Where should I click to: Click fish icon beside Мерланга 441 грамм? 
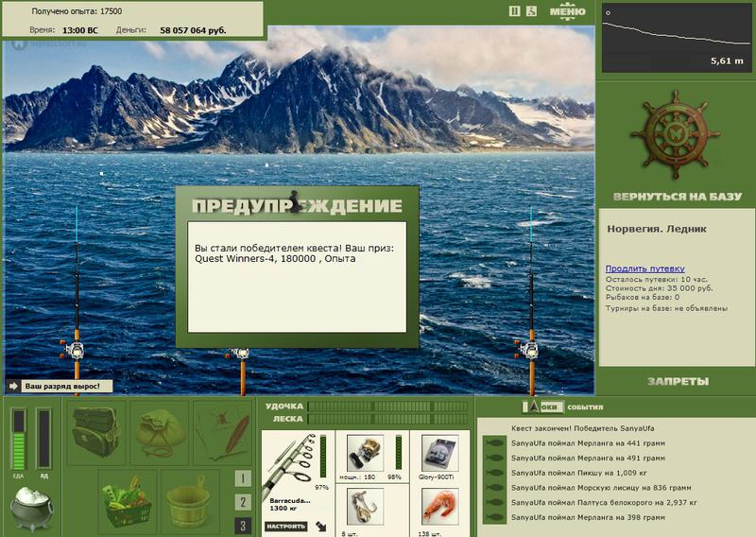click(494, 442)
